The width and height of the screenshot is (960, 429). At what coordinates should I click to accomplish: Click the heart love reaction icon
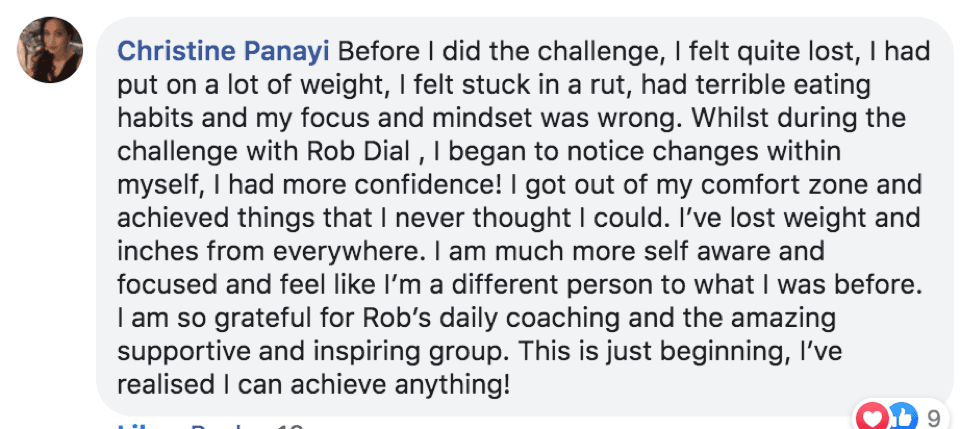(x=872, y=418)
